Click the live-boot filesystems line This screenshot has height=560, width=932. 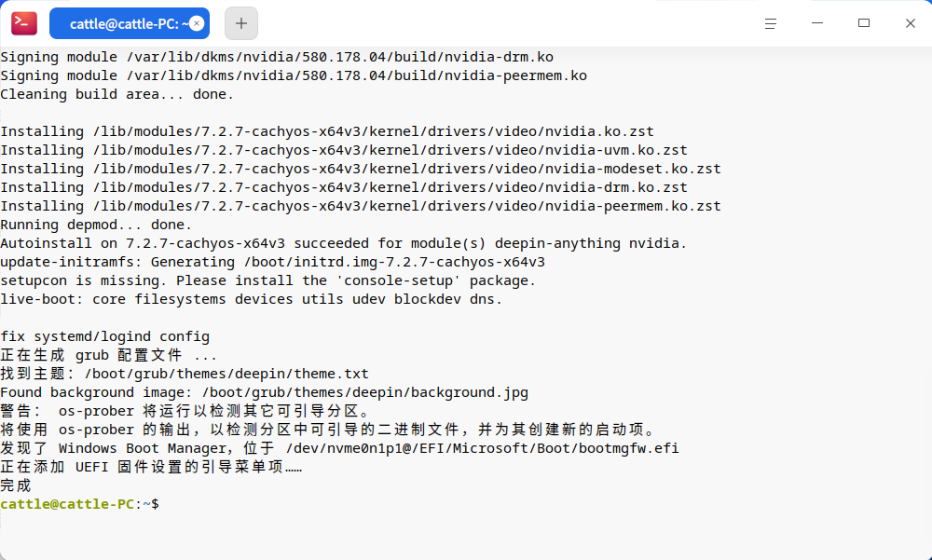(x=252, y=299)
